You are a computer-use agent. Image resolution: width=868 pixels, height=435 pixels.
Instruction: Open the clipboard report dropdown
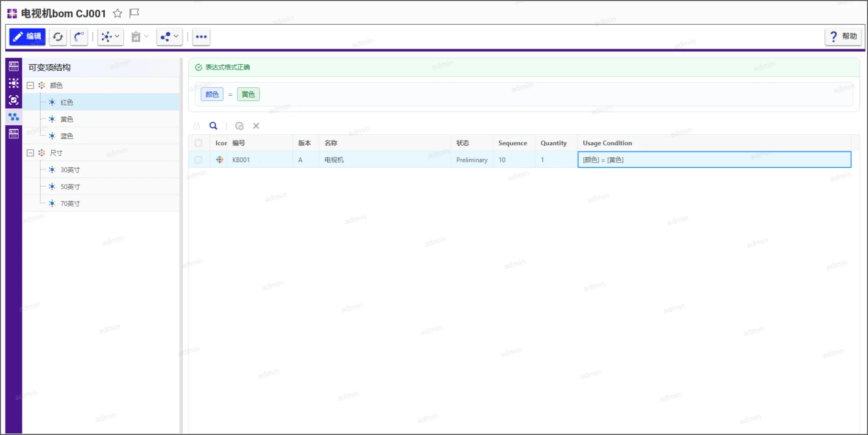coord(140,37)
